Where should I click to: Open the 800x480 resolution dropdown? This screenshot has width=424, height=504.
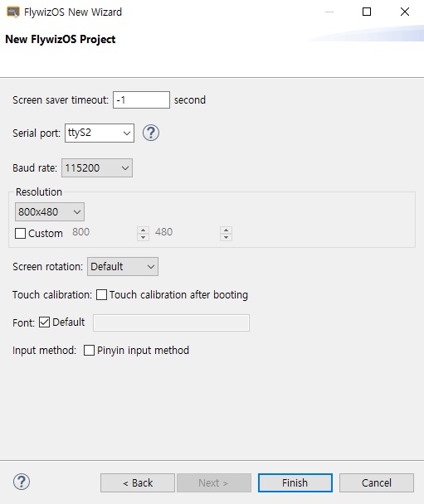(x=50, y=212)
